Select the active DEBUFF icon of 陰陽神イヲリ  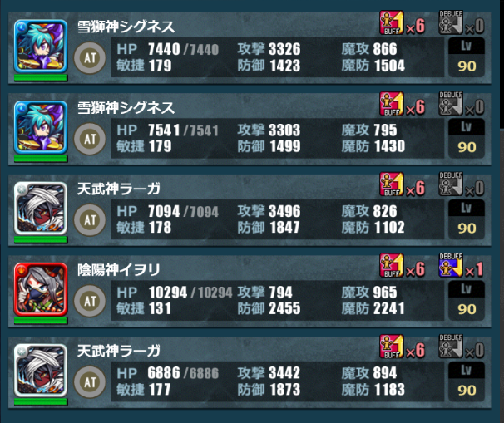(451, 265)
